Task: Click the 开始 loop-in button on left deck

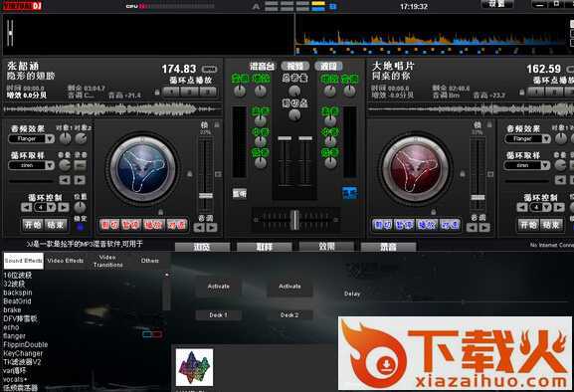Action: pyautogui.click(x=33, y=225)
